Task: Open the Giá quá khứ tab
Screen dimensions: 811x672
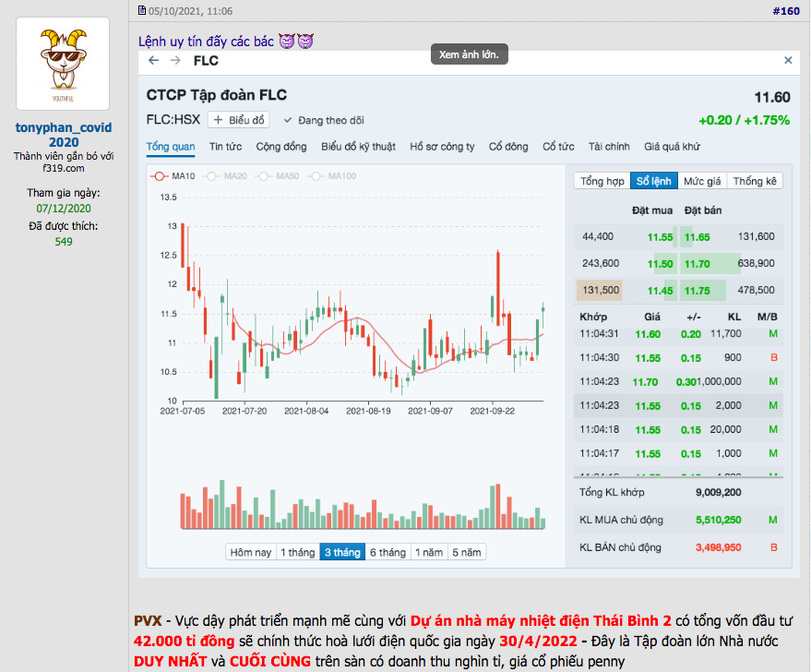Action: point(672,147)
